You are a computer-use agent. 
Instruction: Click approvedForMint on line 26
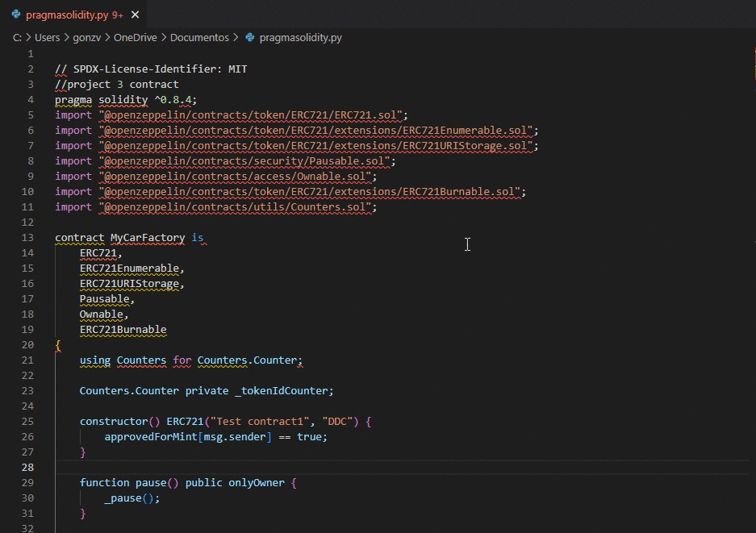[151, 437]
